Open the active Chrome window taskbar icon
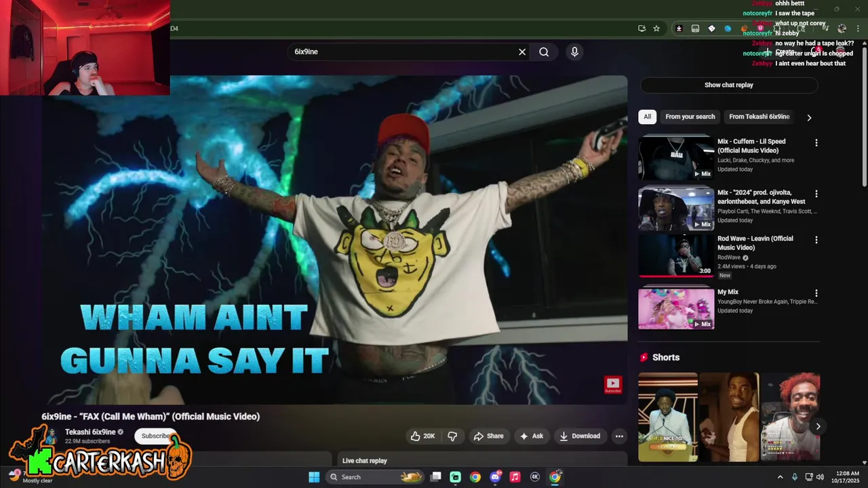The height and width of the screenshot is (488, 868). [x=555, y=477]
